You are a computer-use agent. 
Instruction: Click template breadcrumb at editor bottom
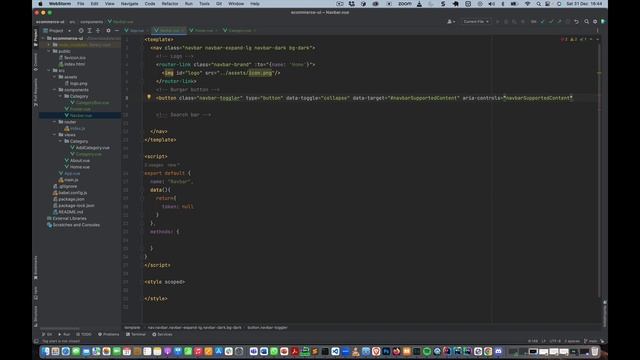click(132, 327)
